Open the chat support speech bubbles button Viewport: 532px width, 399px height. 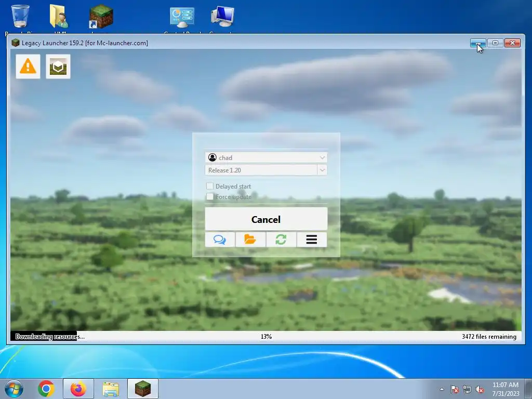(220, 240)
